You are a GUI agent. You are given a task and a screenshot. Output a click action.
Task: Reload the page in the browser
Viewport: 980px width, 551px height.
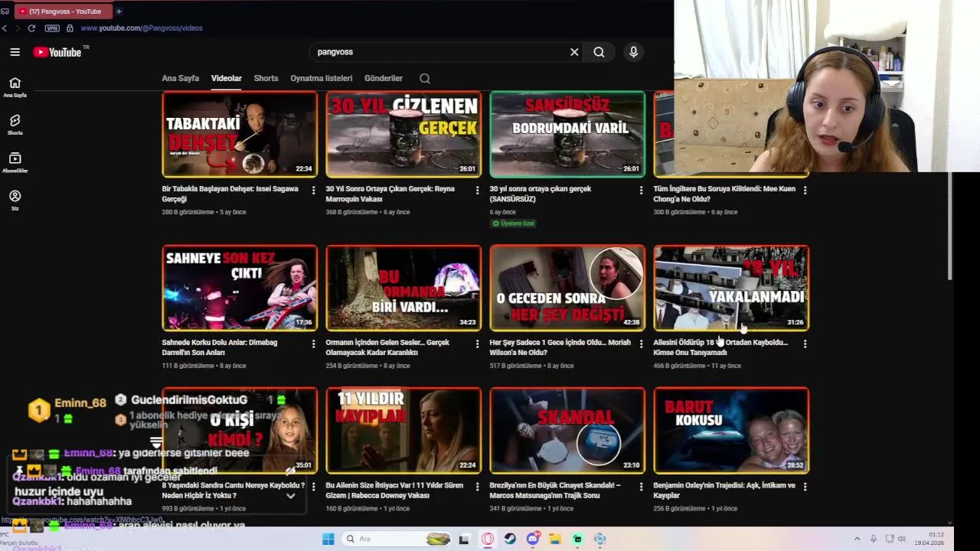pyautogui.click(x=31, y=28)
